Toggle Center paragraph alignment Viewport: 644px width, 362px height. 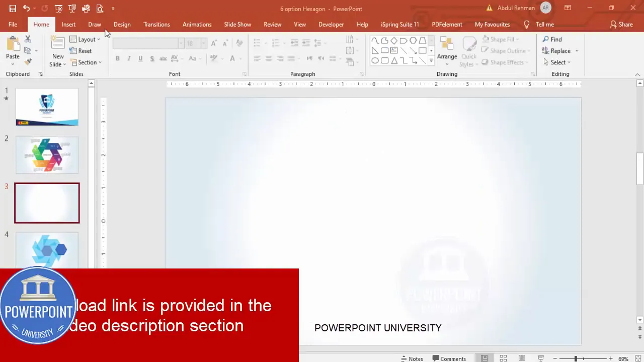coord(268,59)
